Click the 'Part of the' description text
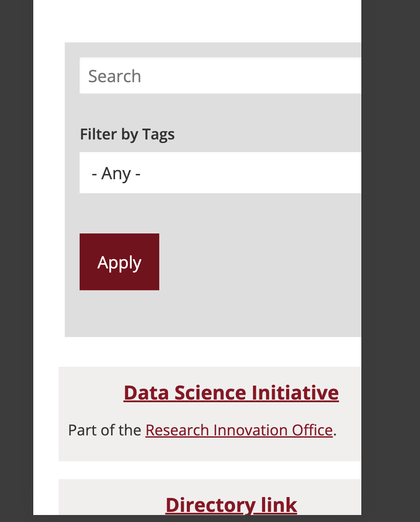 pos(105,430)
